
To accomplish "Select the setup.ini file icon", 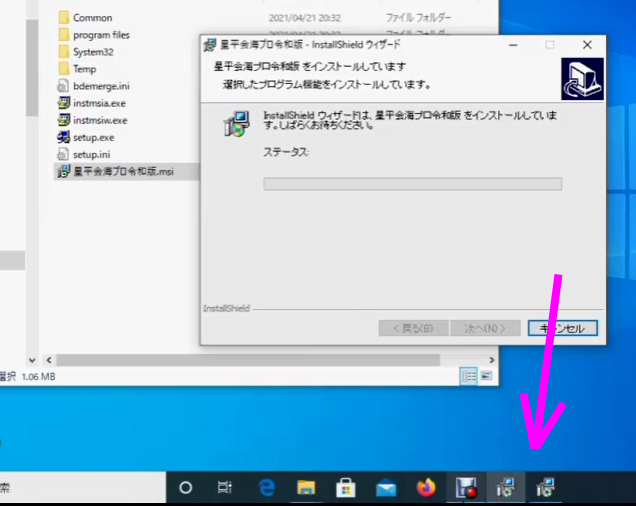I will [x=63, y=154].
